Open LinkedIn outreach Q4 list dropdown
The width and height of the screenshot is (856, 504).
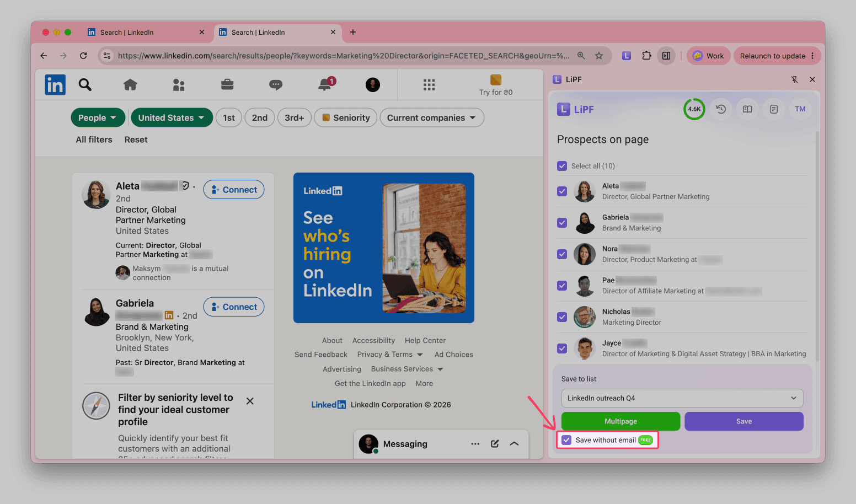(x=682, y=398)
